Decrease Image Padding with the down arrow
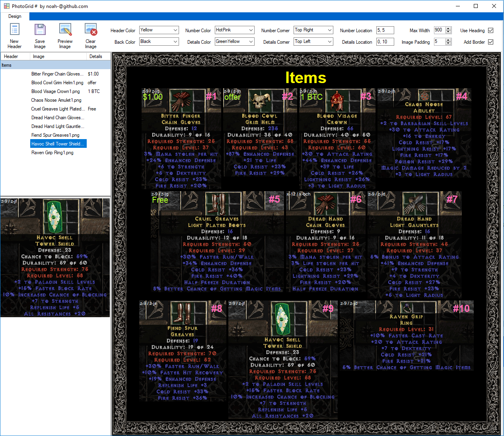Viewport: 504px width, 436px height. [449, 44]
